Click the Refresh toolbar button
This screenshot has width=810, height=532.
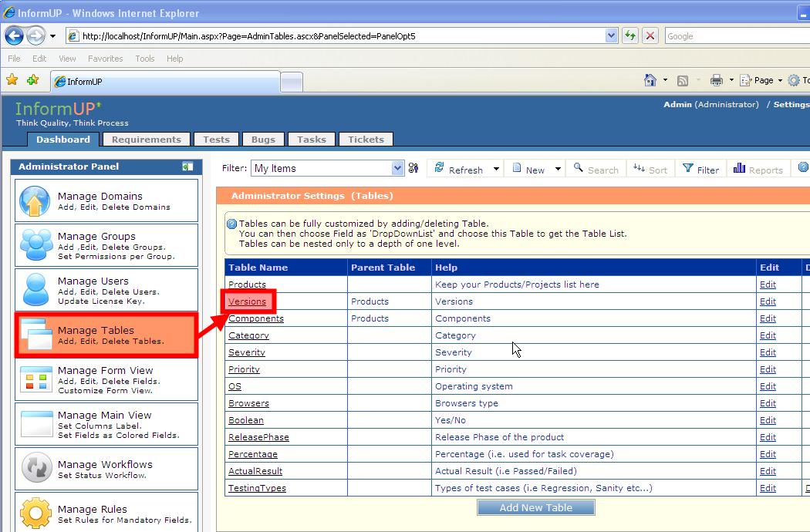coord(458,169)
